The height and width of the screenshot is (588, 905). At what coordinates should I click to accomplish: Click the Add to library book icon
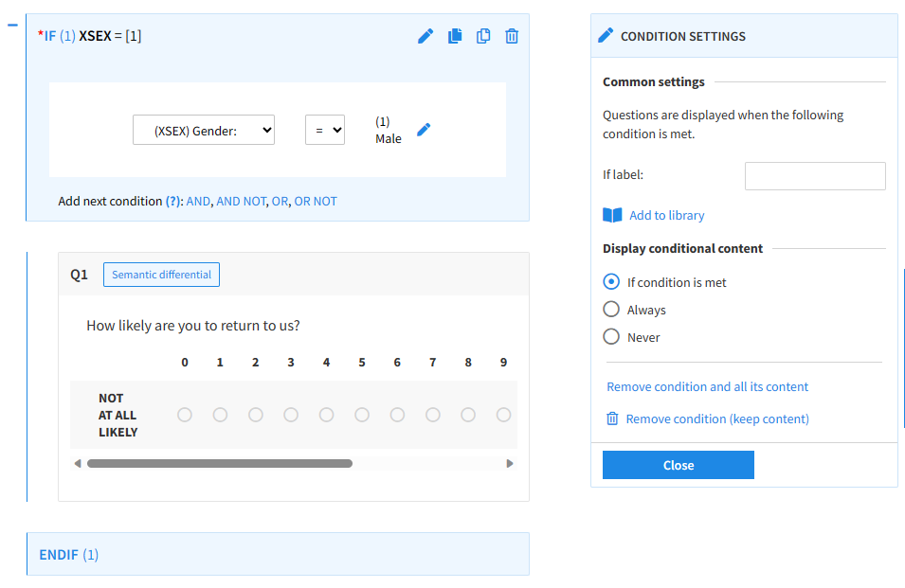[612, 215]
